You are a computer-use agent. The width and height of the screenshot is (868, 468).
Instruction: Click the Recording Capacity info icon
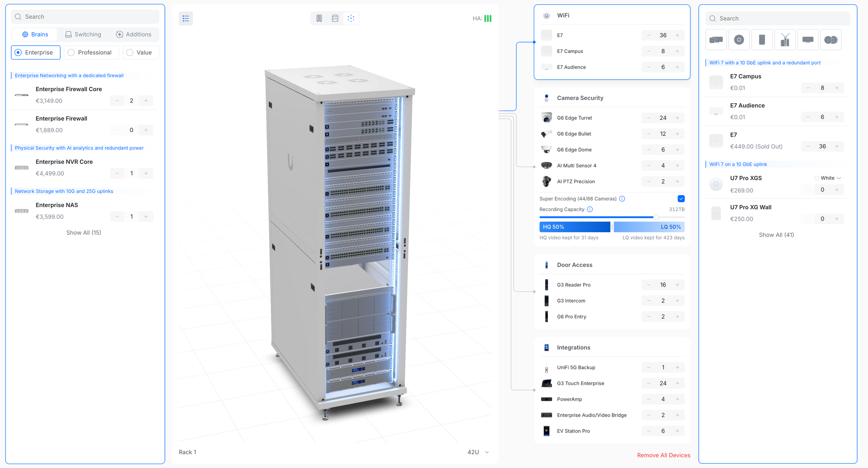coord(590,209)
